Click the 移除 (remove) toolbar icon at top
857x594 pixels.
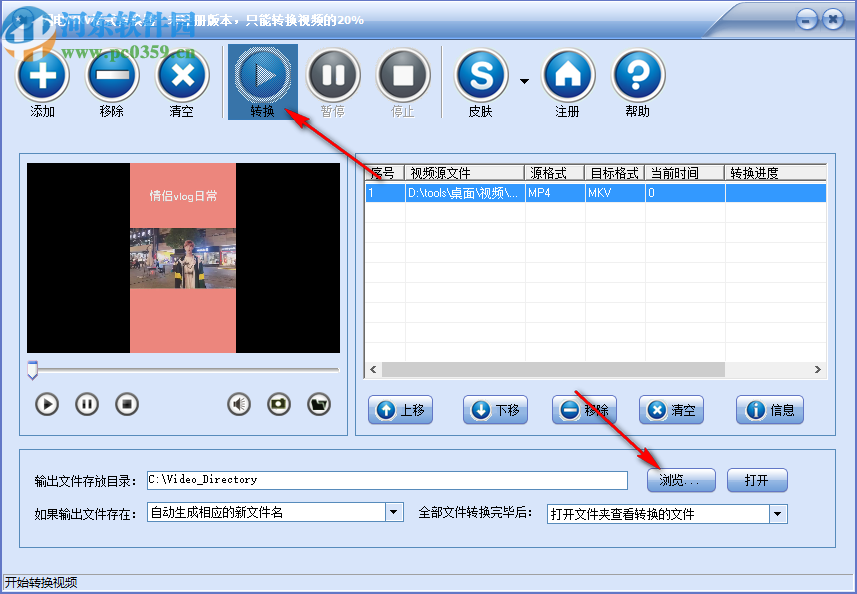[112, 76]
